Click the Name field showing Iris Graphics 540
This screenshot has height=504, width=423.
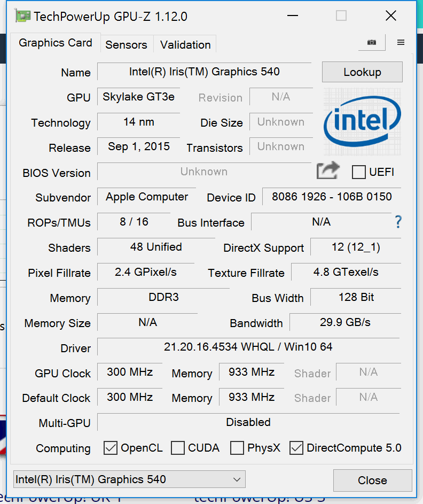[204, 72]
